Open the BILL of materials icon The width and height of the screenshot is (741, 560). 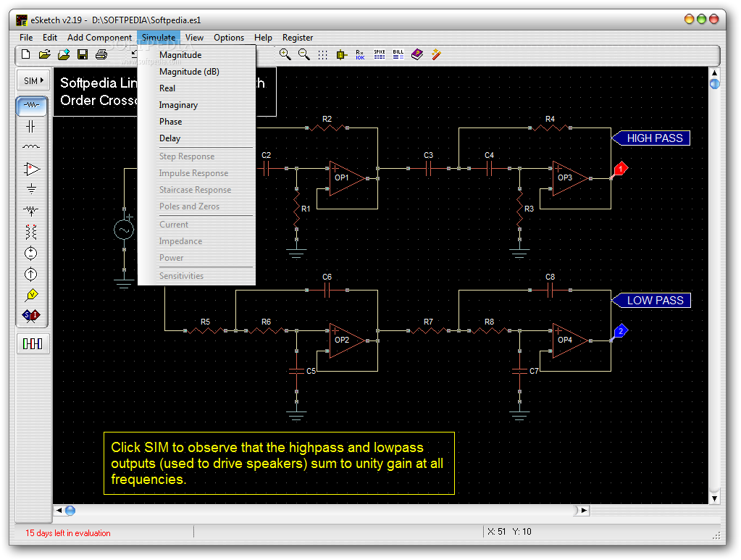[x=398, y=54]
